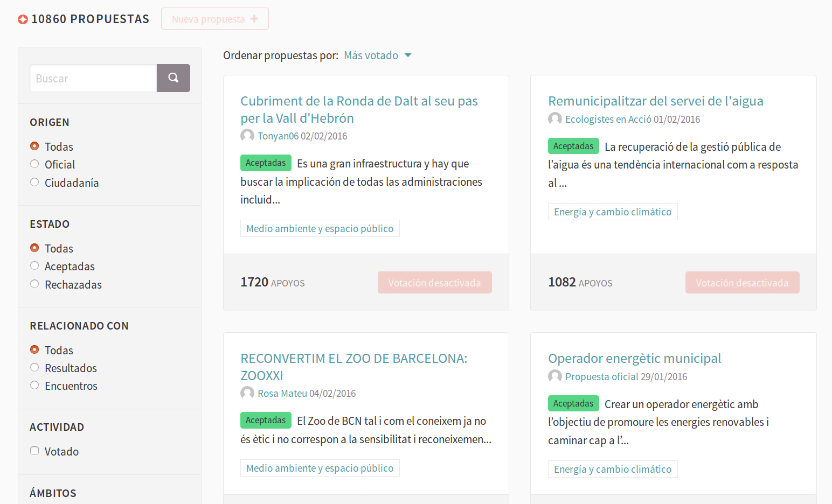The image size is (832, 504).
Task: Open author Rosa Mateu's profile
Action: coord(282,394)
